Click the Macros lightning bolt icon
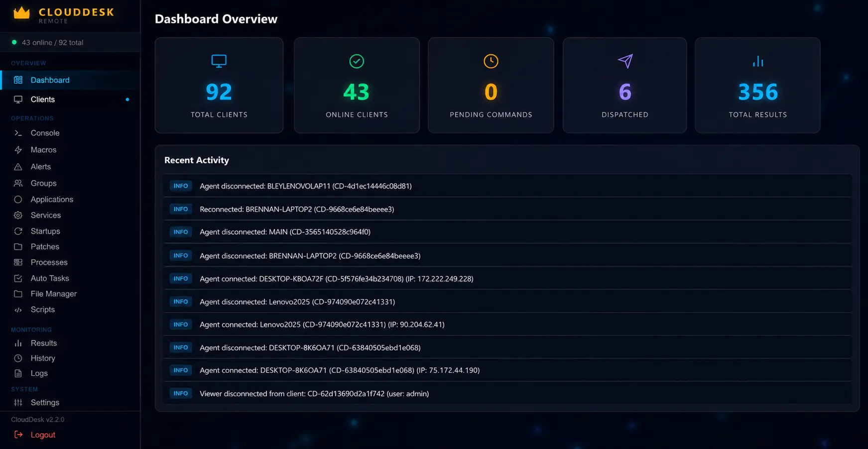Viewport: 868px width, 449px height. tap(18, 150)
